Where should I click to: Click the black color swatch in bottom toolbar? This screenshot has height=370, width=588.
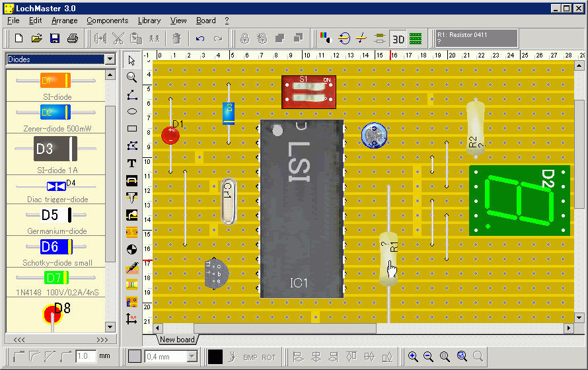tap(215, 357)
